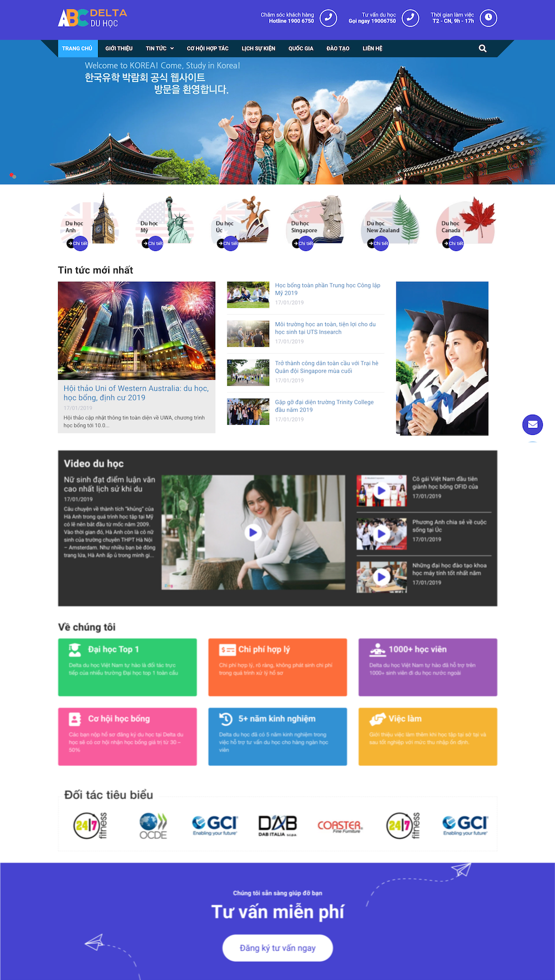Click the Coaster Fine Furniture logo
Image resolution: width=555 pixels, height=980 pixels.
(x=340, y=826)
